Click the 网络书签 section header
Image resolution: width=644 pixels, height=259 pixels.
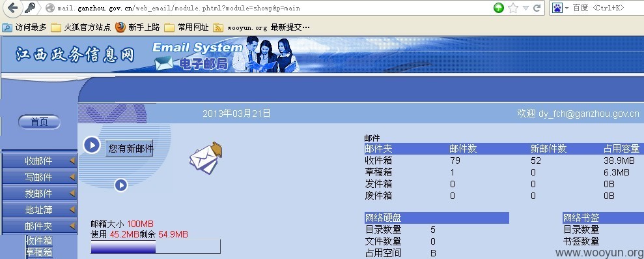coord(604,218)
